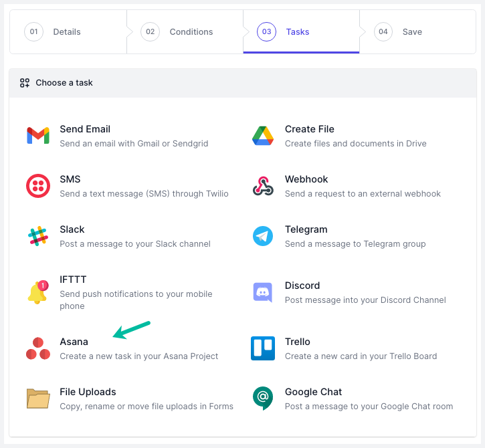Select the Tasks step tab
This screenshot has width=485, height=448.
tap(301, 32)
